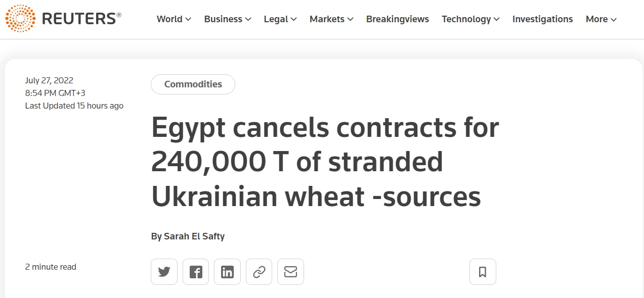Share the article on Facebook
Screen dimensions: 644x298
(x=196, y=272)
